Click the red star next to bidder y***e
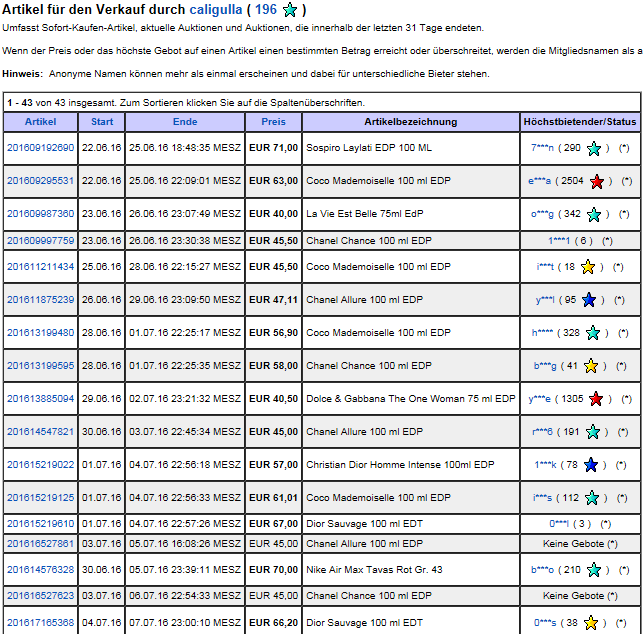The width and height of the screenshot is (643, 634). point(596,399)
